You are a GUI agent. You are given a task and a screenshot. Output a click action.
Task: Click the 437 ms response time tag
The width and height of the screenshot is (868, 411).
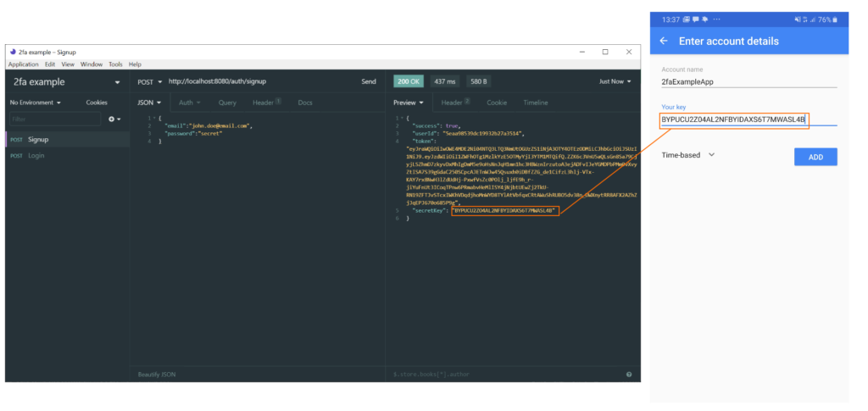[444, 82]
